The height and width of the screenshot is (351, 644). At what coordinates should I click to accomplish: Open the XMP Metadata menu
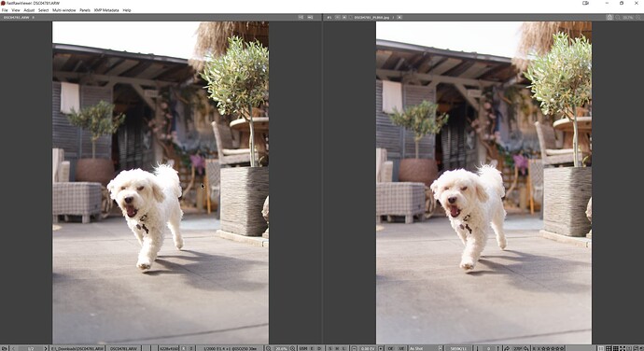coord(106,10)
